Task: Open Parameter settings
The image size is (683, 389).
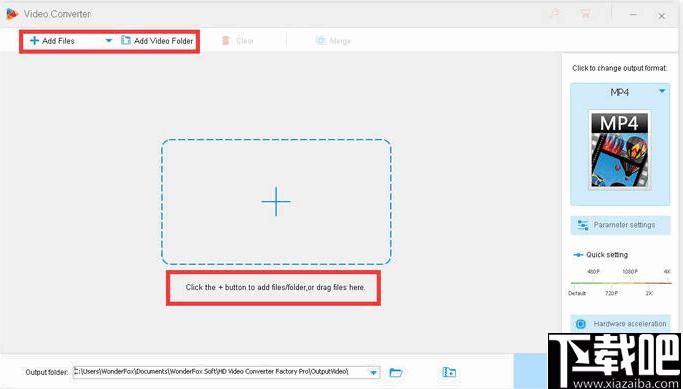Action: 620,225
